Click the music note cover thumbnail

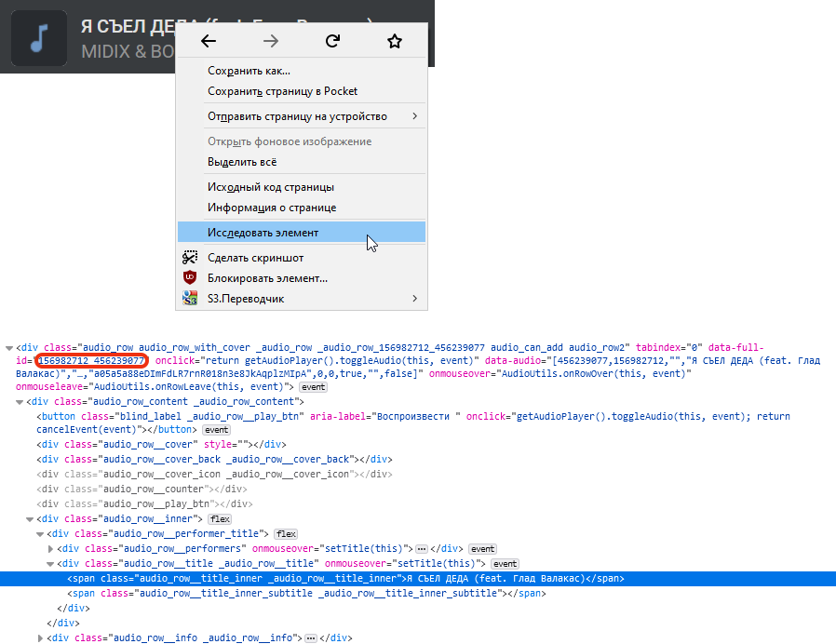[x=38, y=38]
